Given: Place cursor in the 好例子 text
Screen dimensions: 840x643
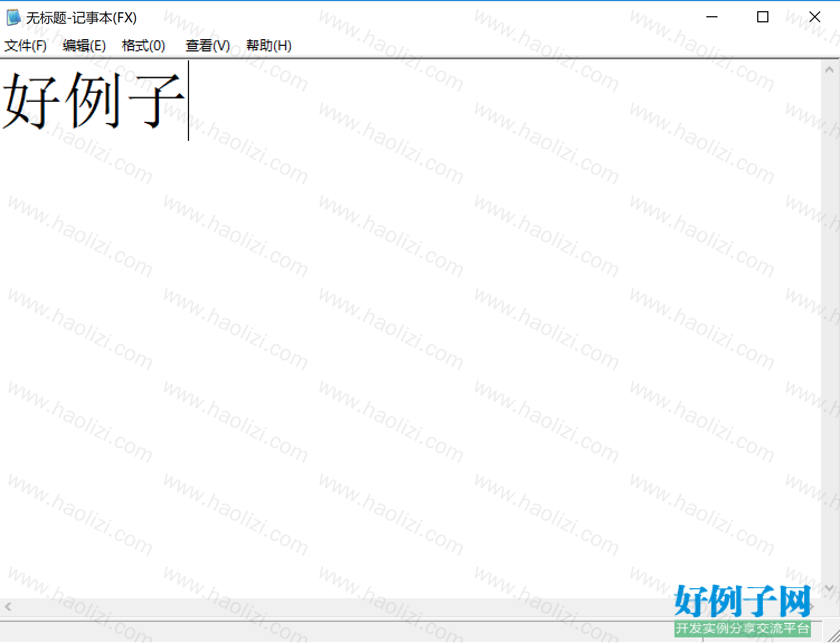Looking at the screenshot, I should 93,101.
